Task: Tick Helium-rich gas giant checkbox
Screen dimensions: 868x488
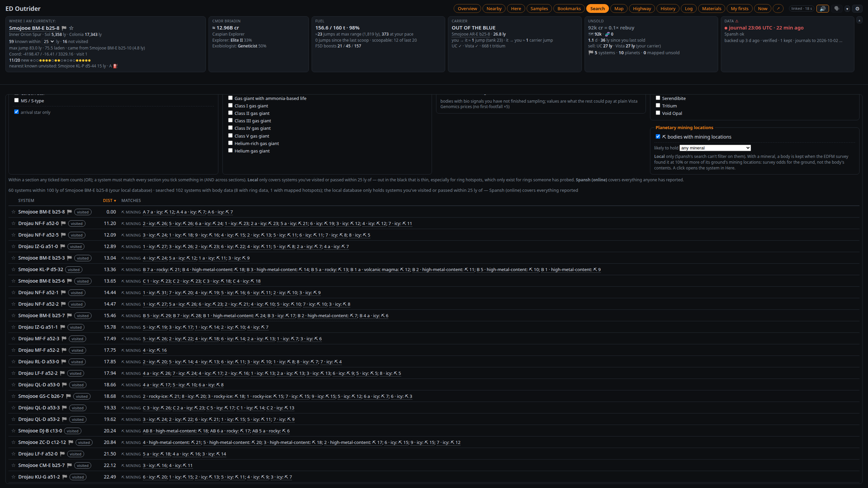Action: (230, 143)
